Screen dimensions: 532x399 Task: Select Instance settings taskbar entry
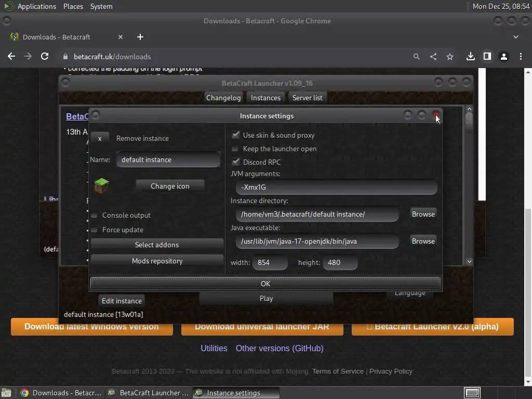(x=236, y=393)
